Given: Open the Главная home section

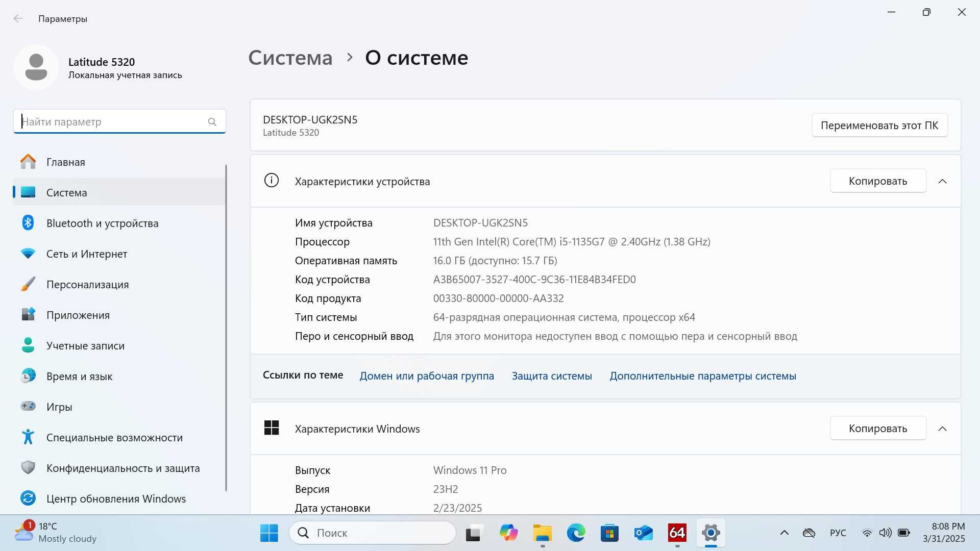Looking at the screenshot, I should pos(119,162).
